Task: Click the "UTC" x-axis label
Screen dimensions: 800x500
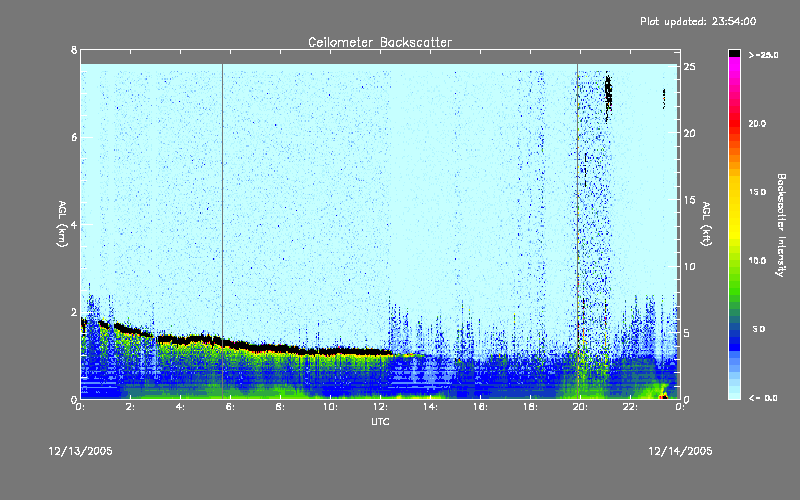Action: 380,421
